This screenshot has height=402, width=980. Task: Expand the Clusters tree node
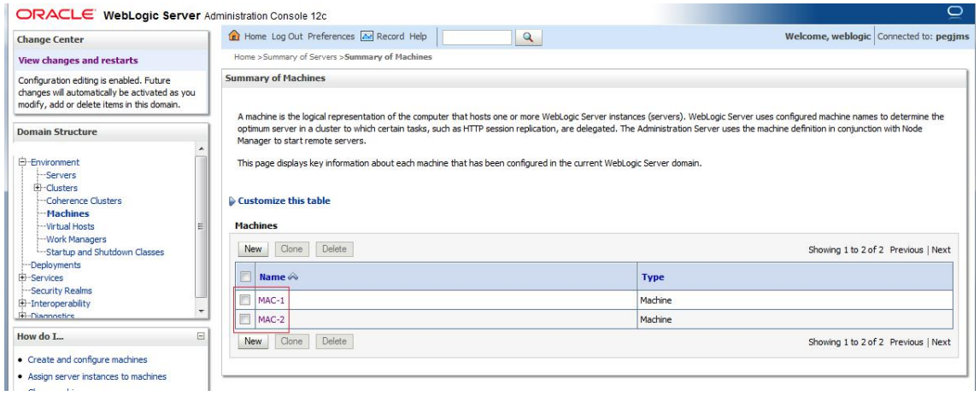pyautogui.click(x=38, y=187)
